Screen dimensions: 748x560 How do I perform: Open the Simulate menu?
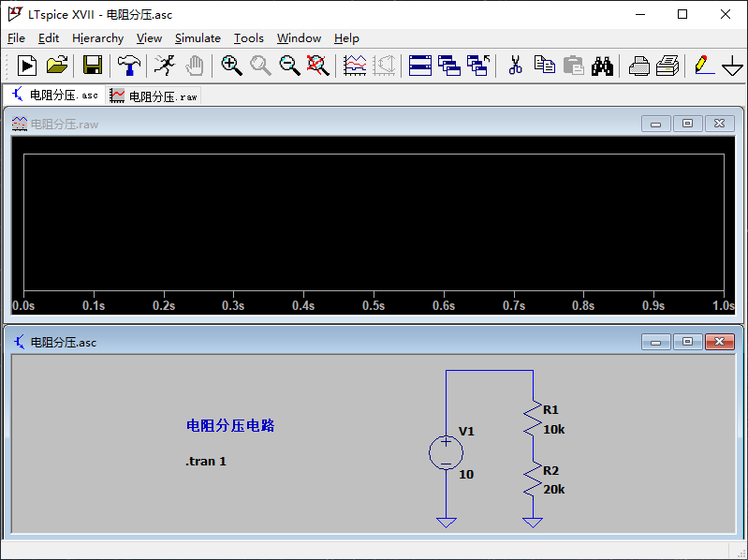coord(198,38)
